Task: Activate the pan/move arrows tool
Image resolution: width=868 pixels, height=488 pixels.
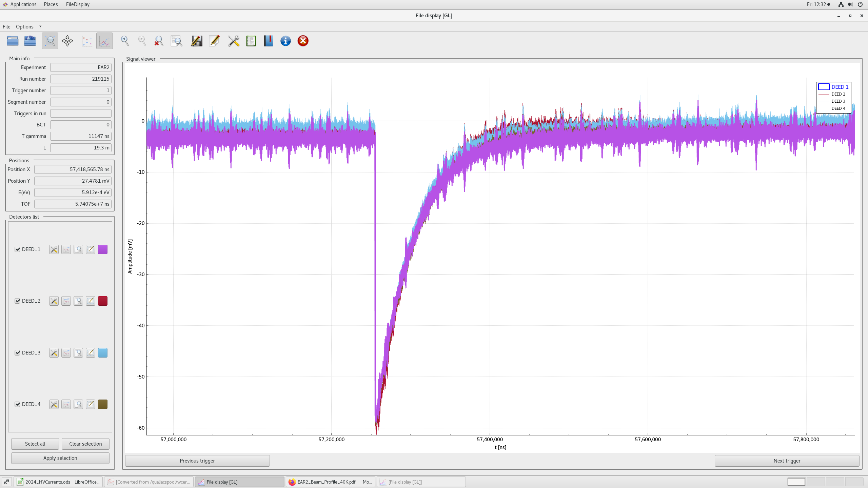Action: [67, 41]
